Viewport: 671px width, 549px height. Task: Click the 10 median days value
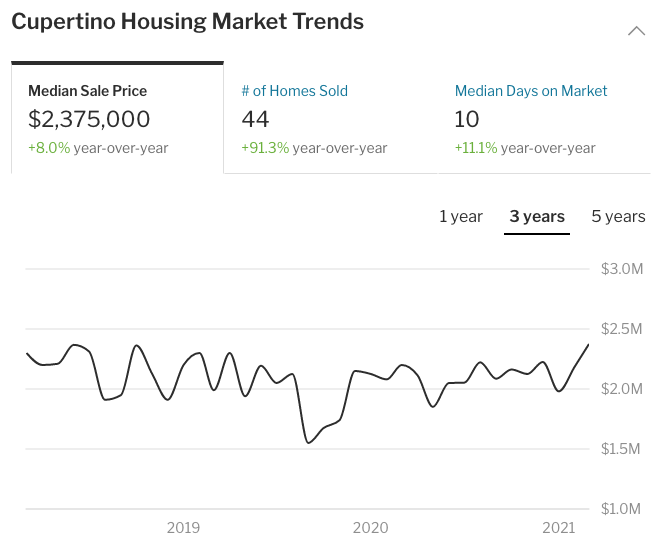pyautogui.click(x=467, y=120)
